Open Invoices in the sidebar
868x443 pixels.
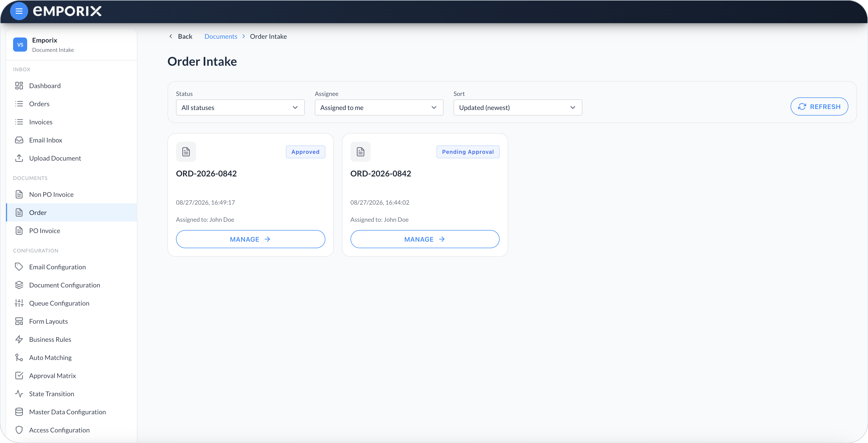click(x=71, y=122)
